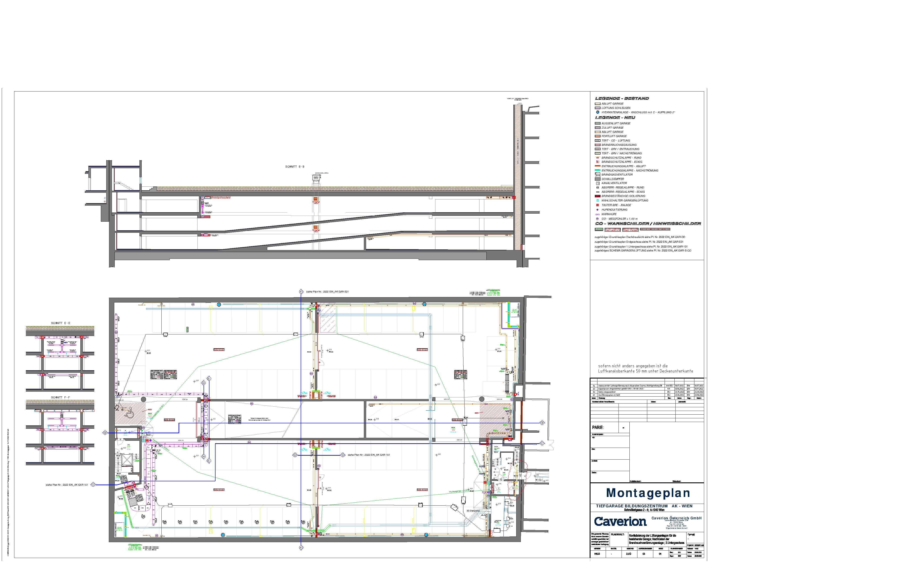Click the Brandbeständige Isolierung dark red swatch
Screen dimensions: 924x563
[x=597, y=196]
